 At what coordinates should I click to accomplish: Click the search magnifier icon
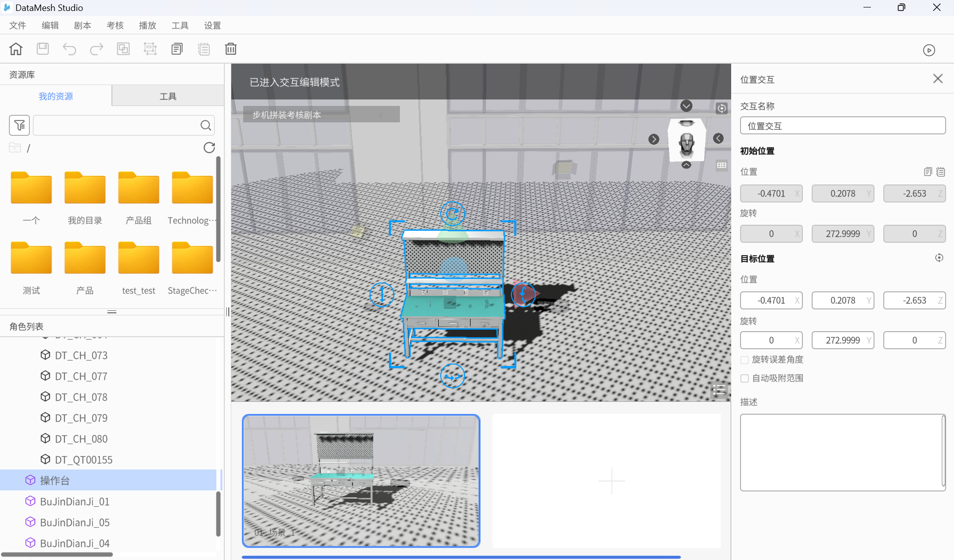pos(206,125)
